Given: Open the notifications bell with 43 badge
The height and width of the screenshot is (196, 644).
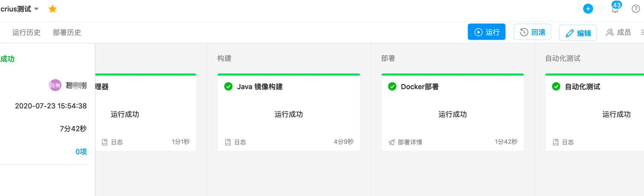Looking at the screenshot, I should 615,8.
